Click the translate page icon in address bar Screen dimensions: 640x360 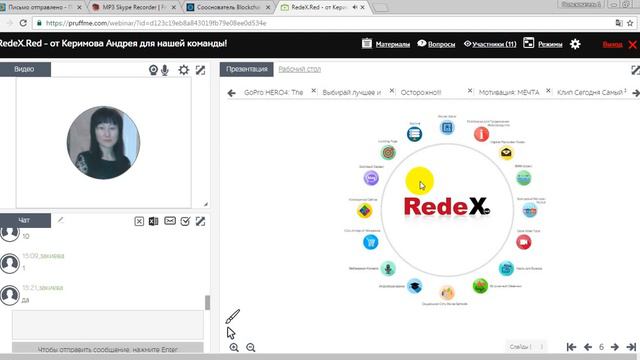pyautogui.click(x=619, y=23)
